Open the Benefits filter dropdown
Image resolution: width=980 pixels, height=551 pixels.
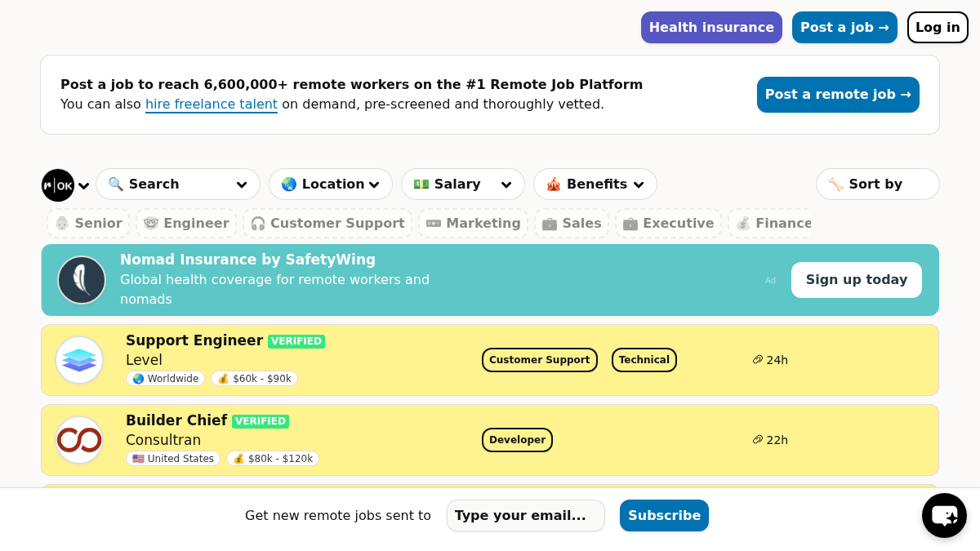point(595,184)
